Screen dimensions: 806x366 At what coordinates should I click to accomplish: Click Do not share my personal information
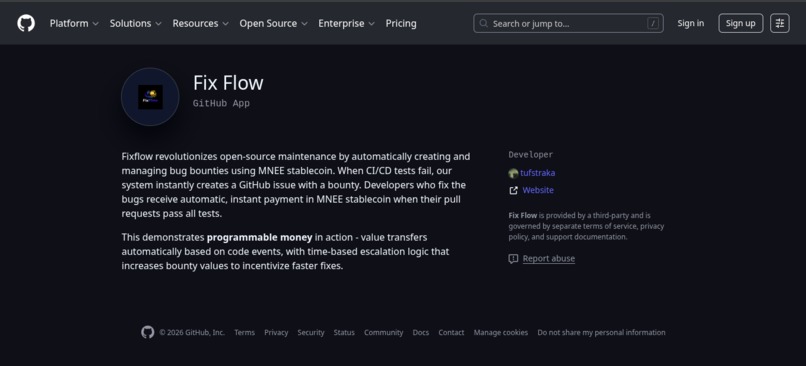(601, 333)
